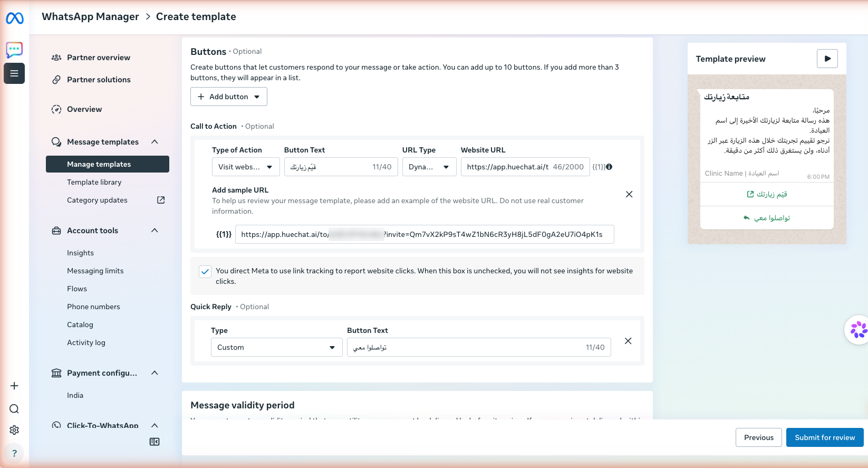Screen dimensions: 868x468
Task: Go to Partner overview
Action: click(x=99, y=58)
